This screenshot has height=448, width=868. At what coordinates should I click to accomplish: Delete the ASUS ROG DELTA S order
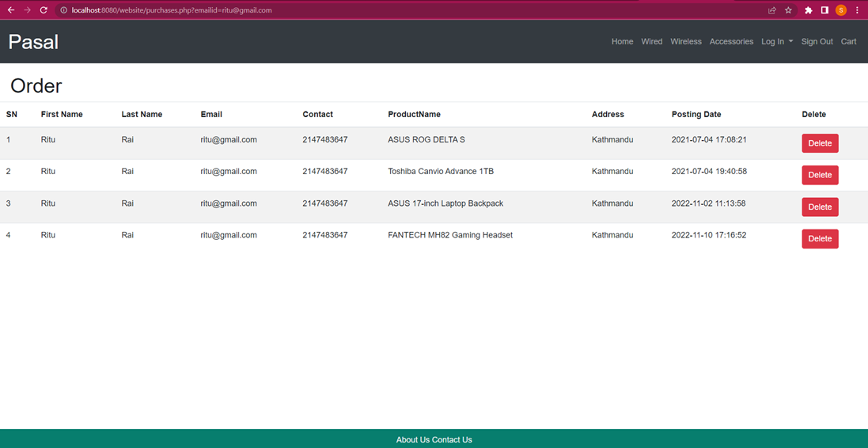pyautogui.click(x=820, y=143)
